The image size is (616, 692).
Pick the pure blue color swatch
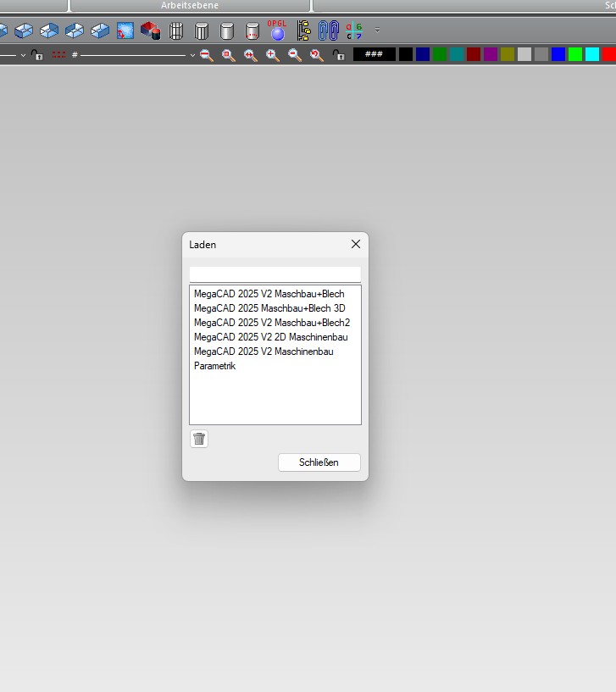[558, 54]
